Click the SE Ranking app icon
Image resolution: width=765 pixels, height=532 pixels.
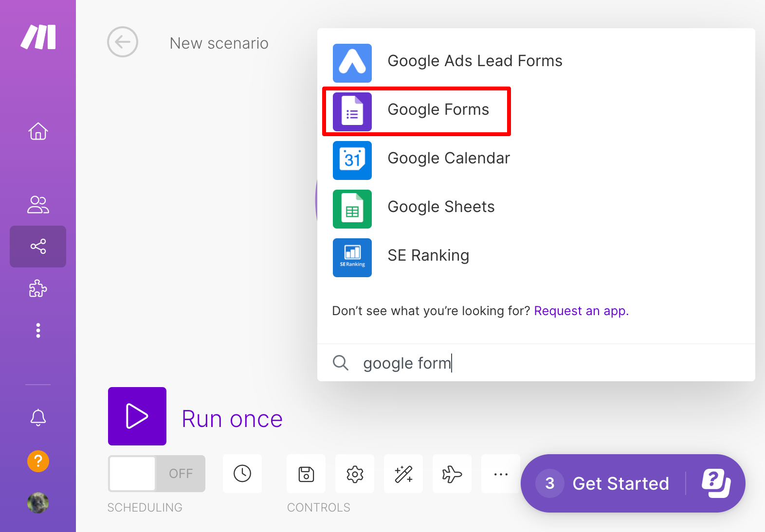pos(352,258)
